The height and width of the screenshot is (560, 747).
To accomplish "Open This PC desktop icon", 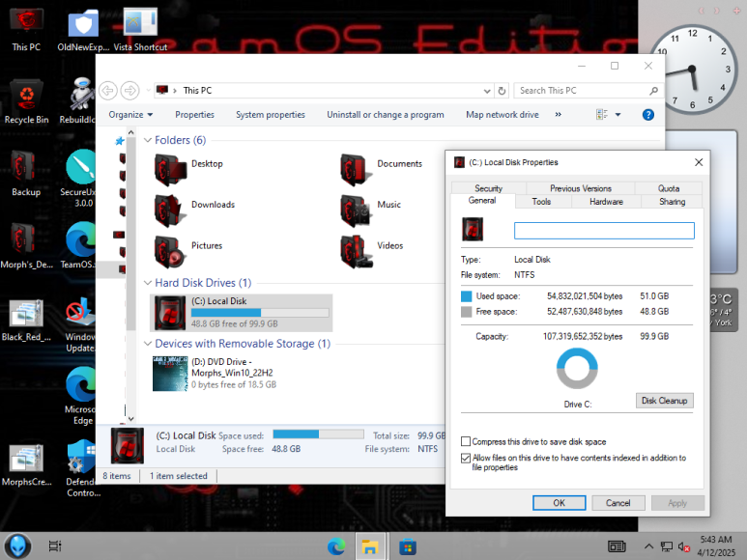I will [x=26, y=30].
